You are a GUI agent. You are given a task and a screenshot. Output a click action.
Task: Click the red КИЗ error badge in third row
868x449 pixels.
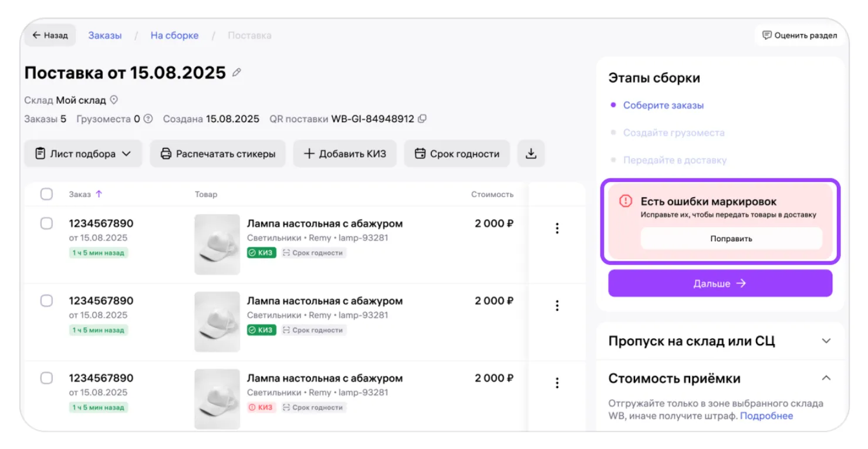[261, 407]
